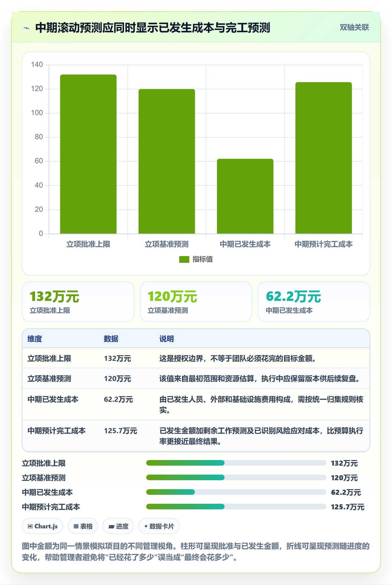Toggle the 指标值 legend color swatch

click(x=184, y=259)
